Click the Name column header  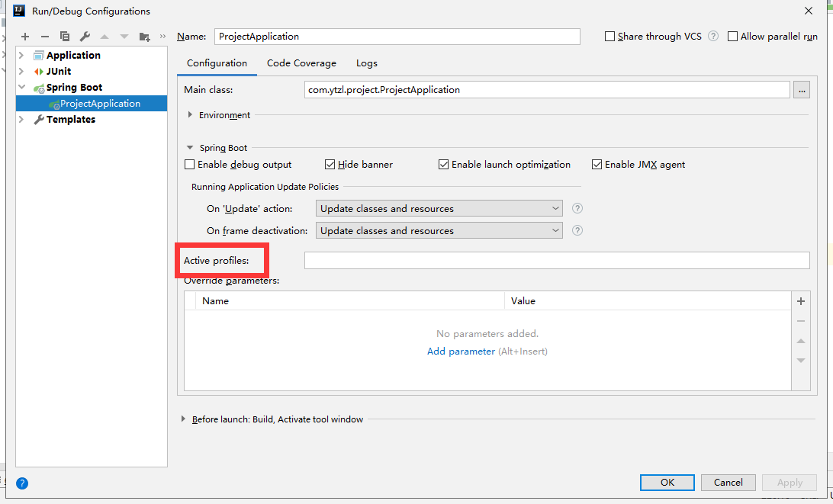pyautogui.click(x=350, y=300)
